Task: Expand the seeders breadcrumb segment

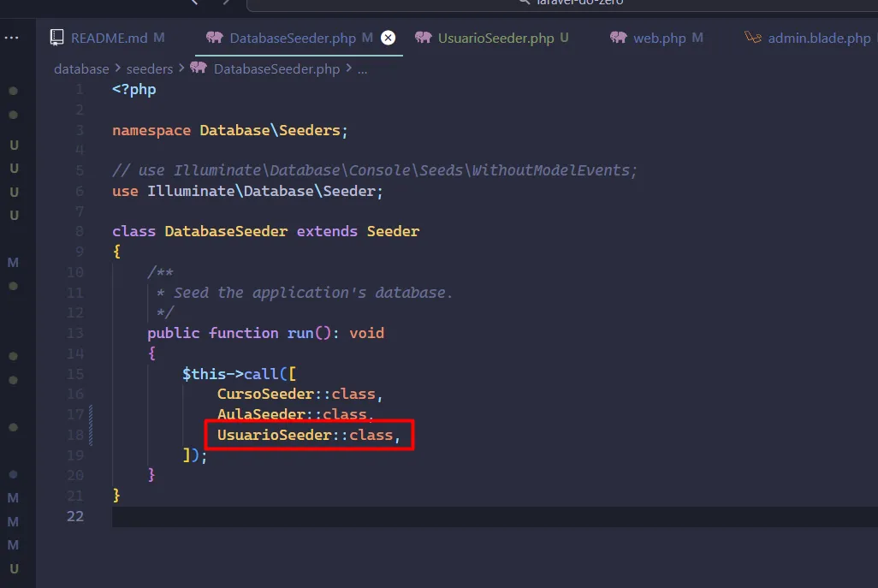Action: coord(150,68)
